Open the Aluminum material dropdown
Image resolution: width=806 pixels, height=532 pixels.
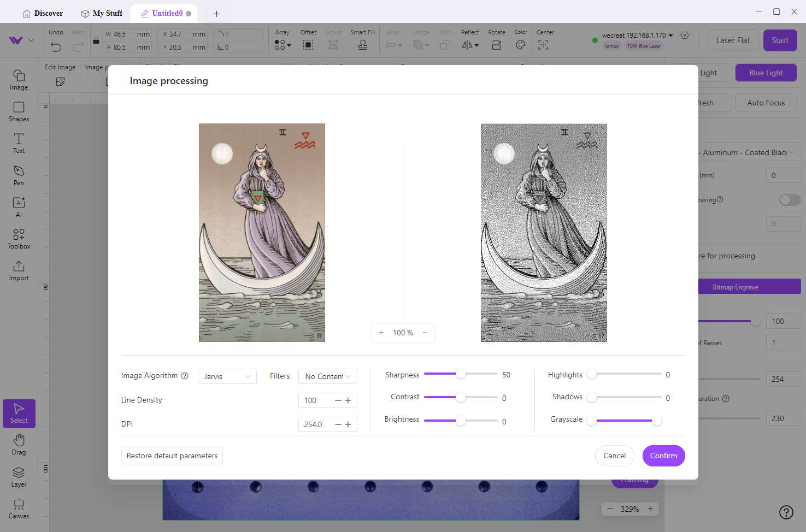tap(749, 152)
